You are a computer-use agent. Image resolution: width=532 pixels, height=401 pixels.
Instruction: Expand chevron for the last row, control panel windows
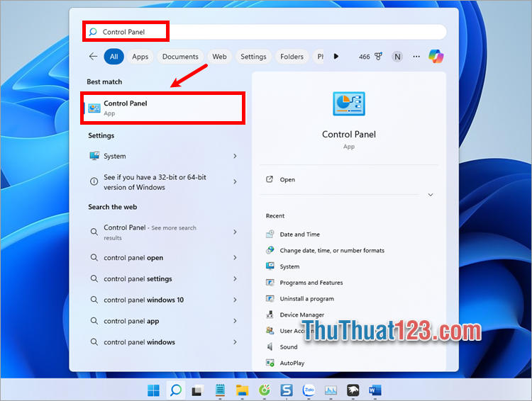pos(235,342)
